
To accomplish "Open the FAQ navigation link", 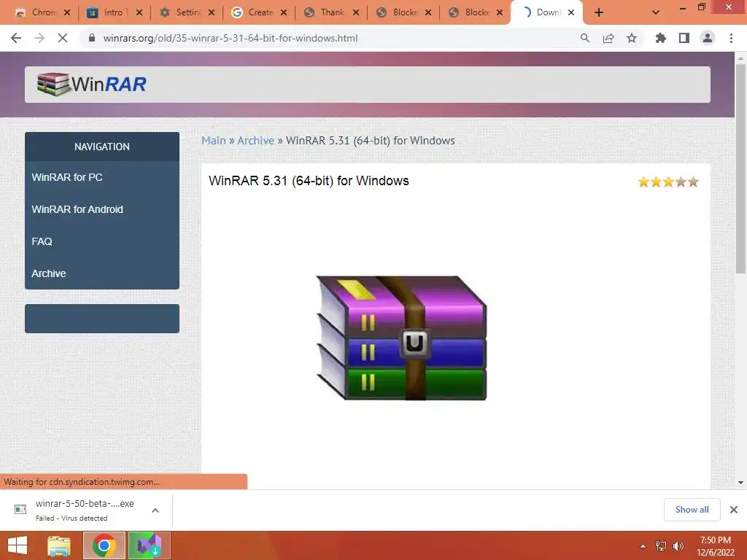I will coord(42,241).
